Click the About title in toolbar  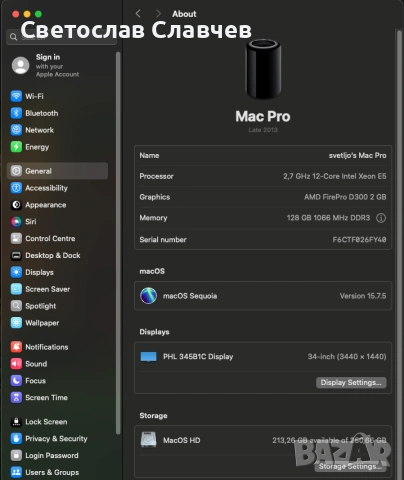[x=184, y=14]
